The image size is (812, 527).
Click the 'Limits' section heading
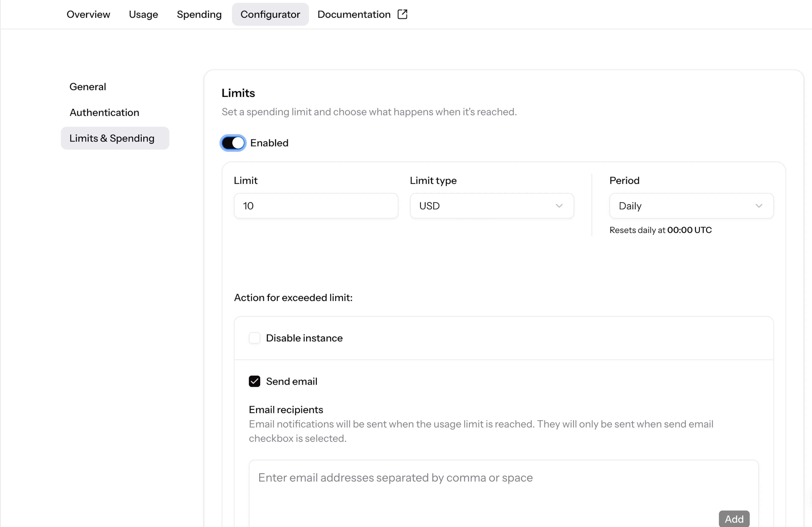[x=238, y=93]
